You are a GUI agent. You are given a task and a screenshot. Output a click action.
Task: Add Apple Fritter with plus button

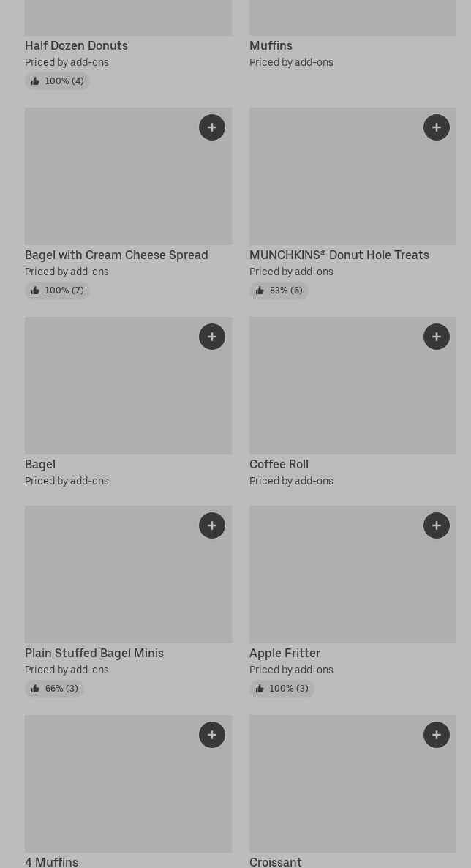pos(437,525)
